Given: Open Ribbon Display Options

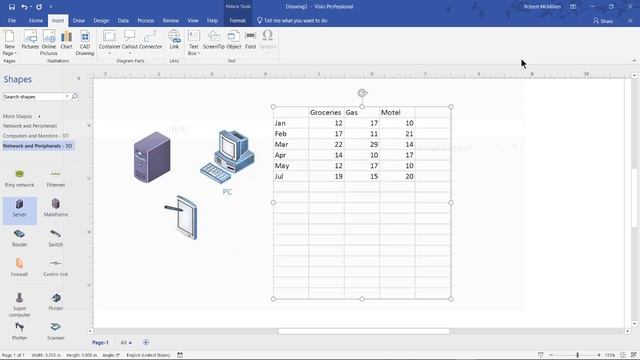Looking at the screenshot, I should 573,7.
